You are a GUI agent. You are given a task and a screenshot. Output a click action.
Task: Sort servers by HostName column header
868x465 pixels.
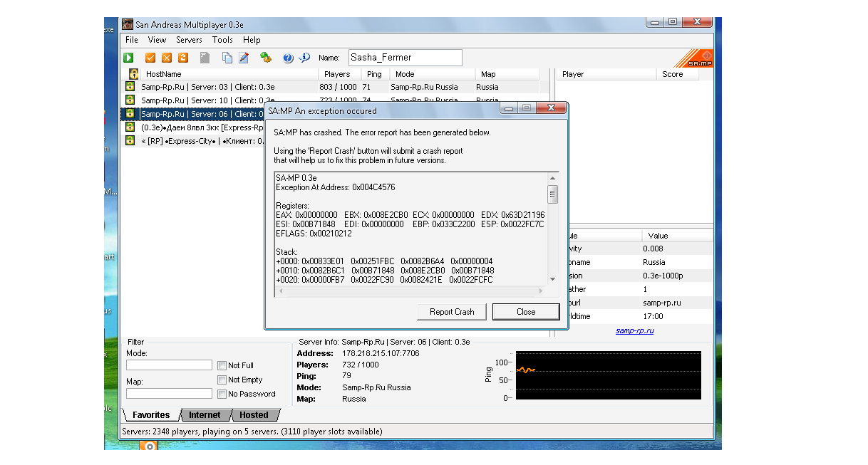[x=229, y=74]
